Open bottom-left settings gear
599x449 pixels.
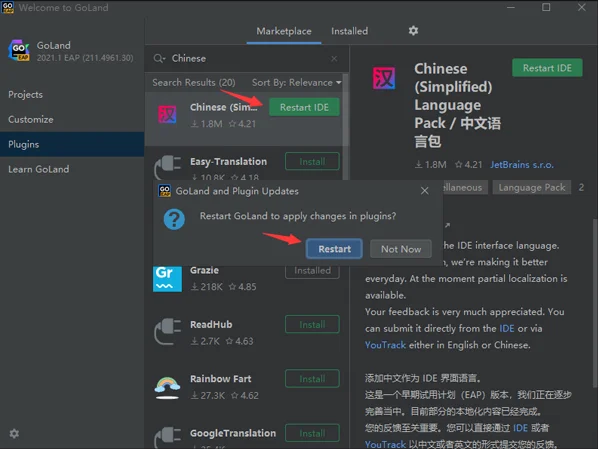point(14,433)
